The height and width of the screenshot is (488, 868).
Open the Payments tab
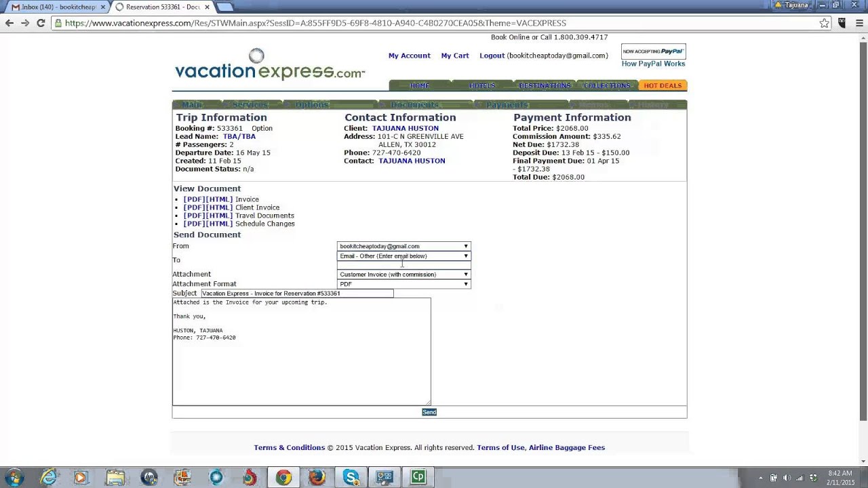(x=507, y=105)
